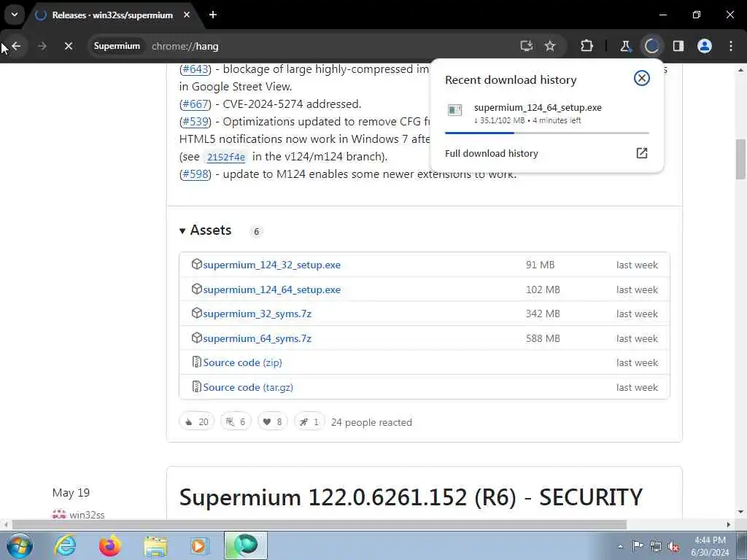Screen dimensions: 747x560
Task: Click zip file icon beside Source code (zip)
Action: tap(196, 362)
